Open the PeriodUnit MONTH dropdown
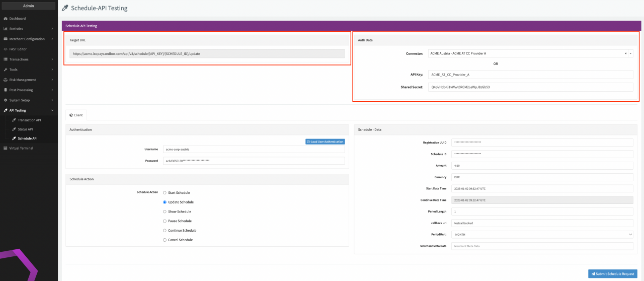The image size is (644, 281). point(542,234)
